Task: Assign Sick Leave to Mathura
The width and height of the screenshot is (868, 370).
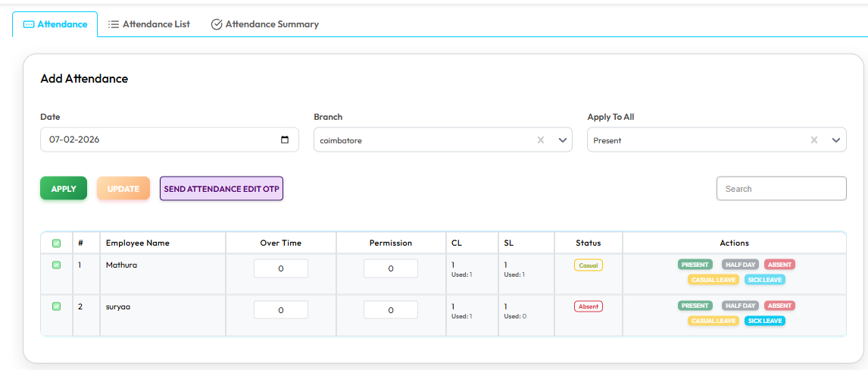Action: click(x=764, y=280)
